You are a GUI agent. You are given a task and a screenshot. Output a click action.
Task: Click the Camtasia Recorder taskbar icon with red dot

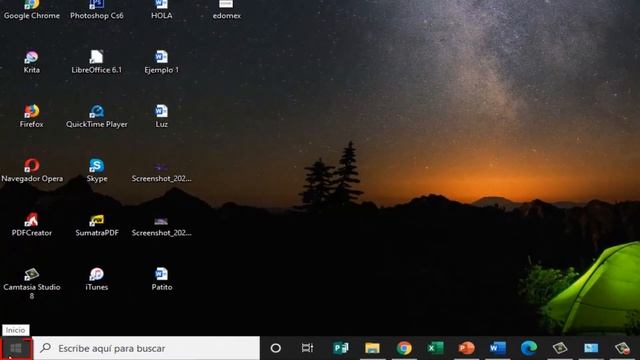click(622, 348)
